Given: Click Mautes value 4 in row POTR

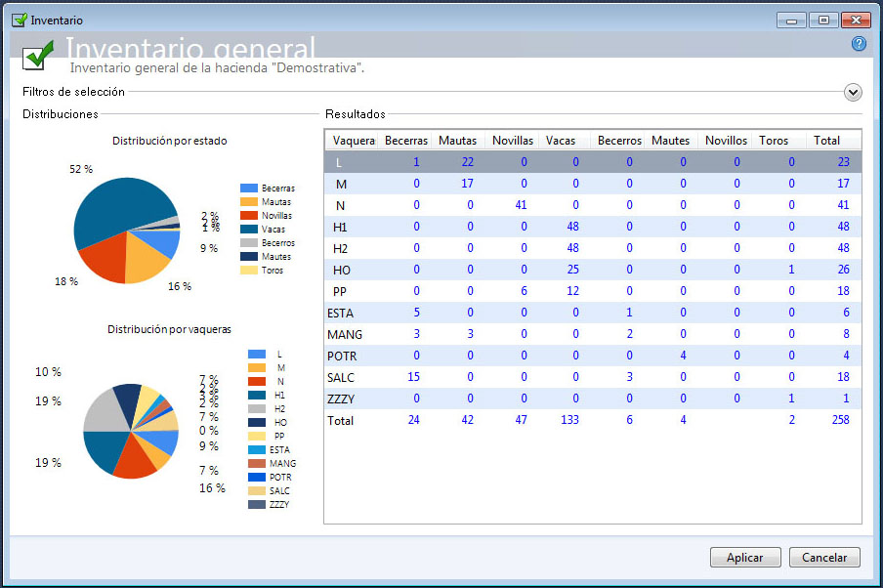Looking at the screenshot, I should pyautogui.click(x=683, y=356).
